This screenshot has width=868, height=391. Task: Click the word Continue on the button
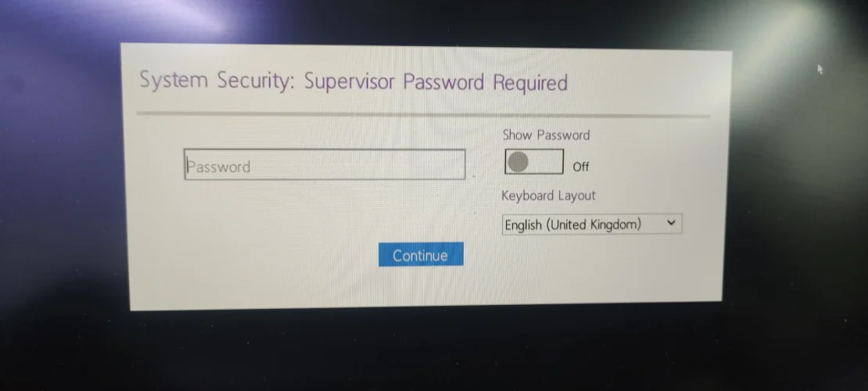420,255
